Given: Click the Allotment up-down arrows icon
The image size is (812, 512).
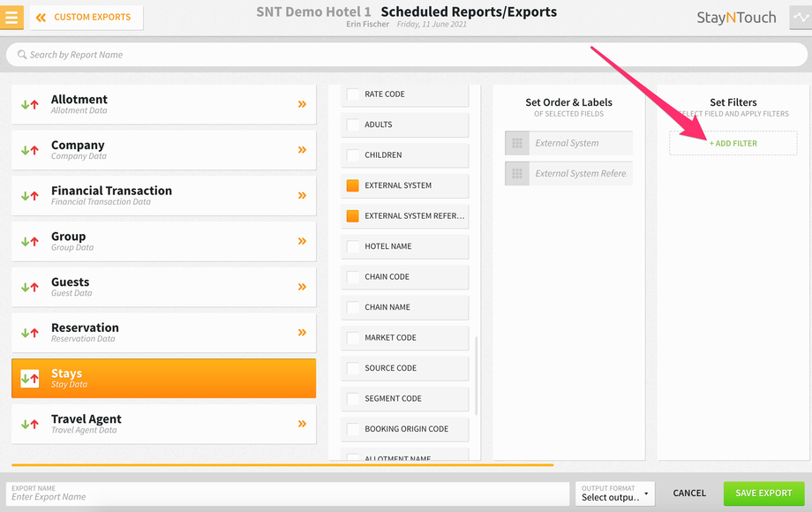Looking at the screenshot, I should tap(29, 104).
